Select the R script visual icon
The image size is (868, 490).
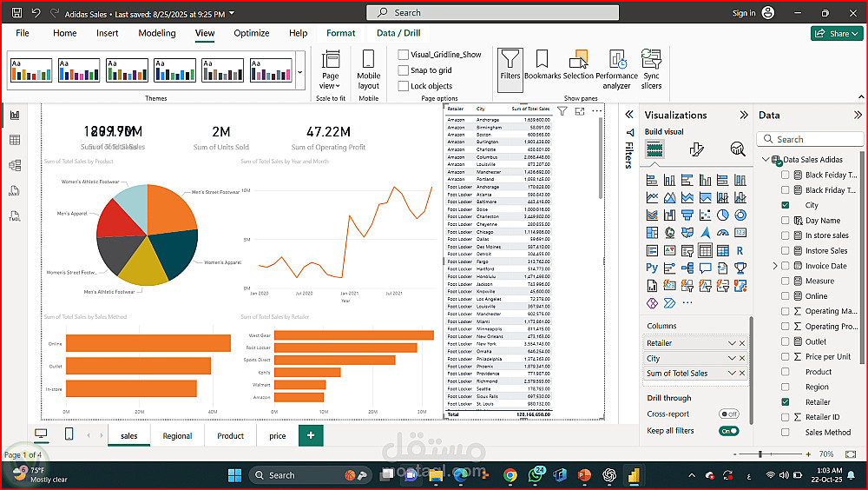pos(740,250)
